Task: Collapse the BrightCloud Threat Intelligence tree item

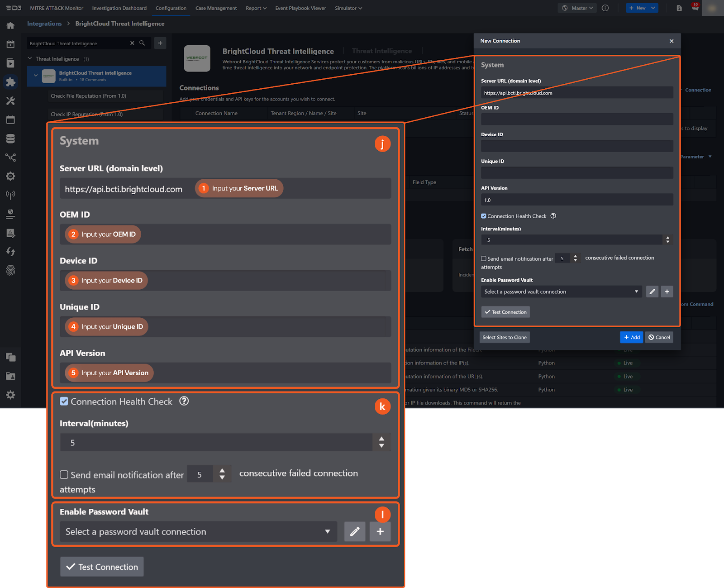Action: click(36, 76)
